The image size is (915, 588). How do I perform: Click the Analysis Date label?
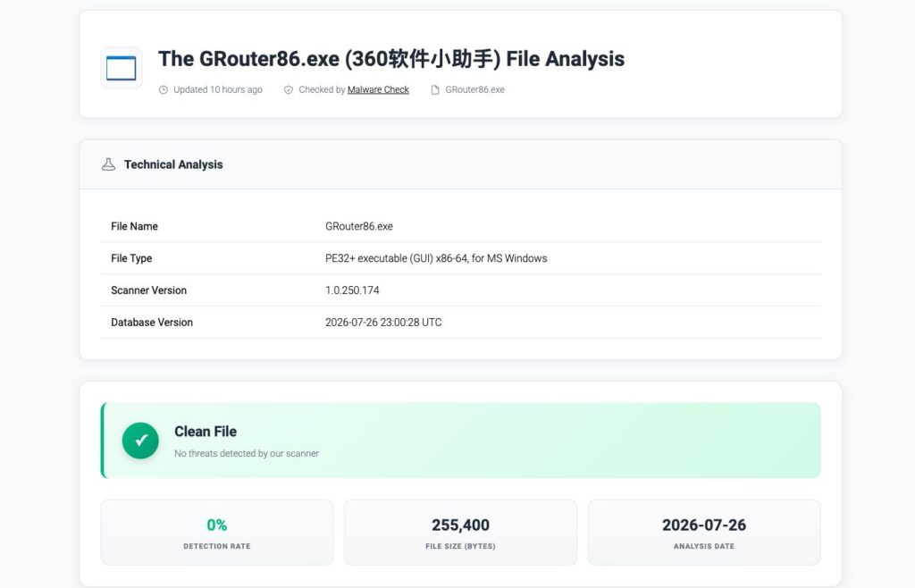tap(704, 547)
